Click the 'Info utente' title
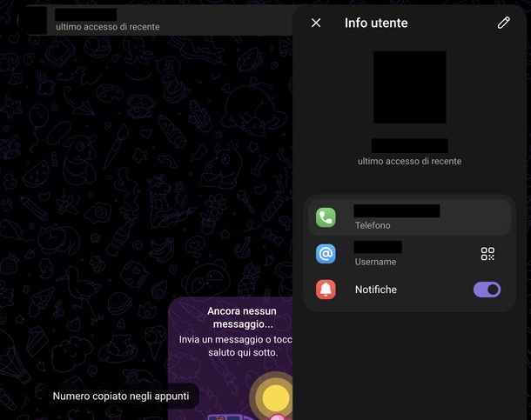 376,23
